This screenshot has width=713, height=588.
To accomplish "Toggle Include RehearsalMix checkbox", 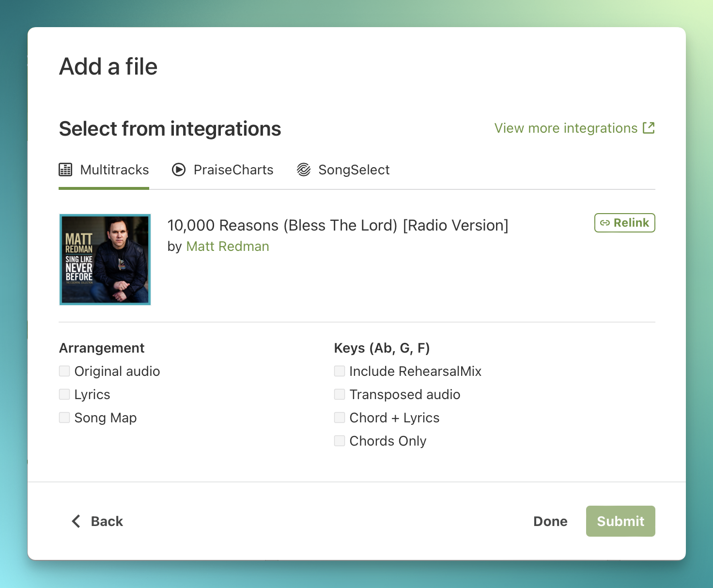I will (340, 371).
